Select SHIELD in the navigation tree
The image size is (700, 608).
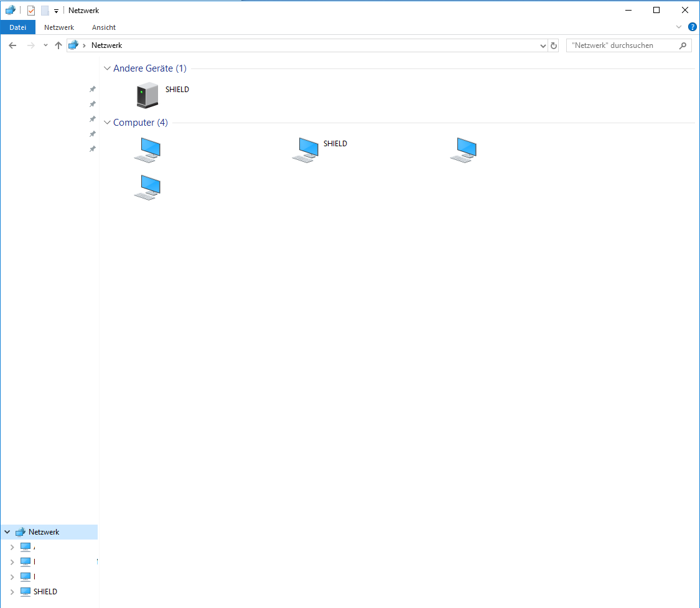pos(45,591)
